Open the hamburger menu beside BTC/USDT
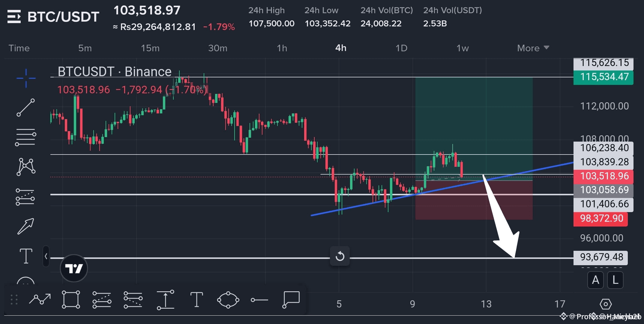Screen dimensions: 644x324 pyautogui.click(x=14, y=16)
